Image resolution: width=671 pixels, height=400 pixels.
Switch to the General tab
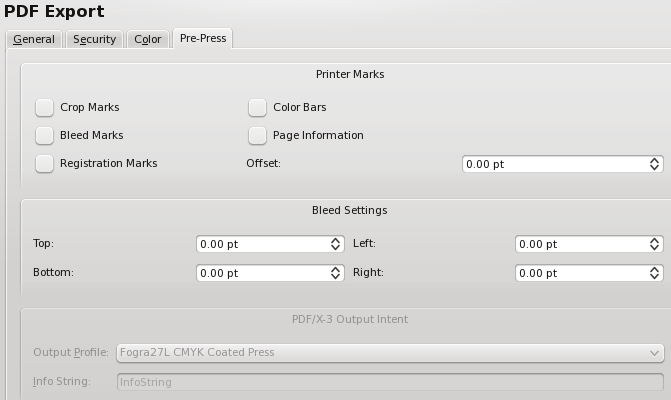pos(34,39)
